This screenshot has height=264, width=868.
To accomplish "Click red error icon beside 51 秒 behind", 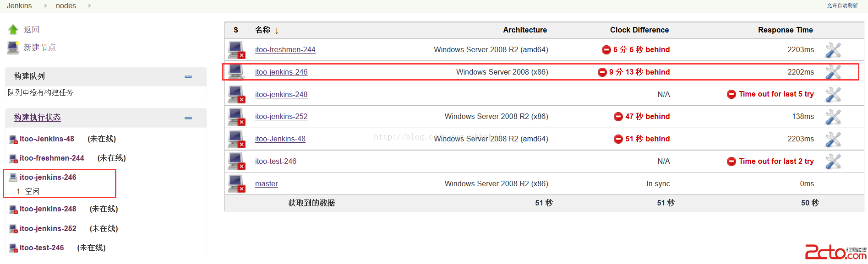I will 618,139.
